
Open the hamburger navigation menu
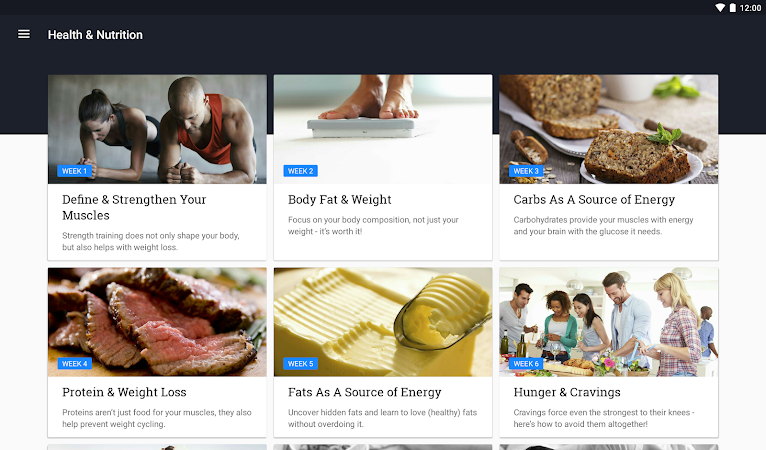pos(24,34)
